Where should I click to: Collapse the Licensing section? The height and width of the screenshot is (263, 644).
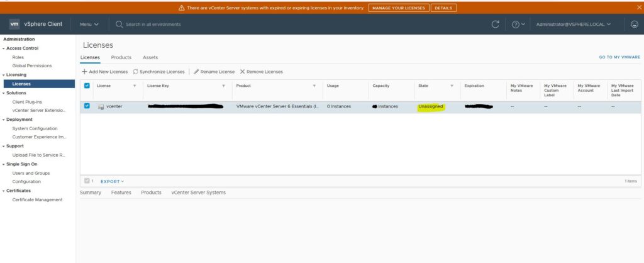[3, 76]
